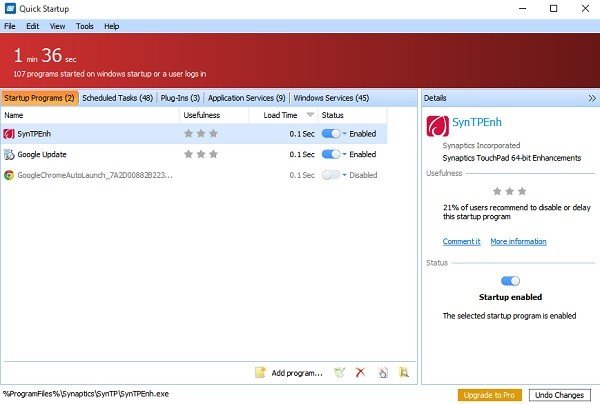Click the GoogleChromeAutoLaunch Chrome icon
The height and width of the screenshot is (404, 600).
(9, 175)
